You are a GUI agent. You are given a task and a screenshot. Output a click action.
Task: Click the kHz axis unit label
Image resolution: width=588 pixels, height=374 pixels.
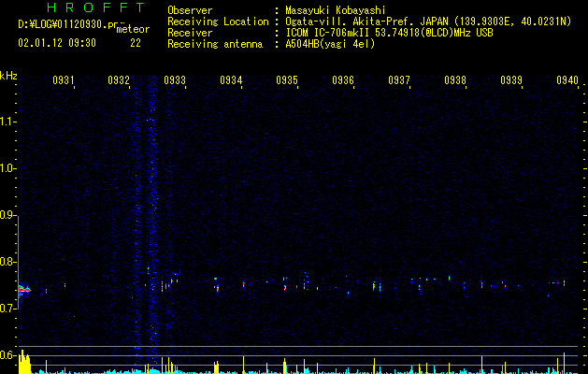8,76
